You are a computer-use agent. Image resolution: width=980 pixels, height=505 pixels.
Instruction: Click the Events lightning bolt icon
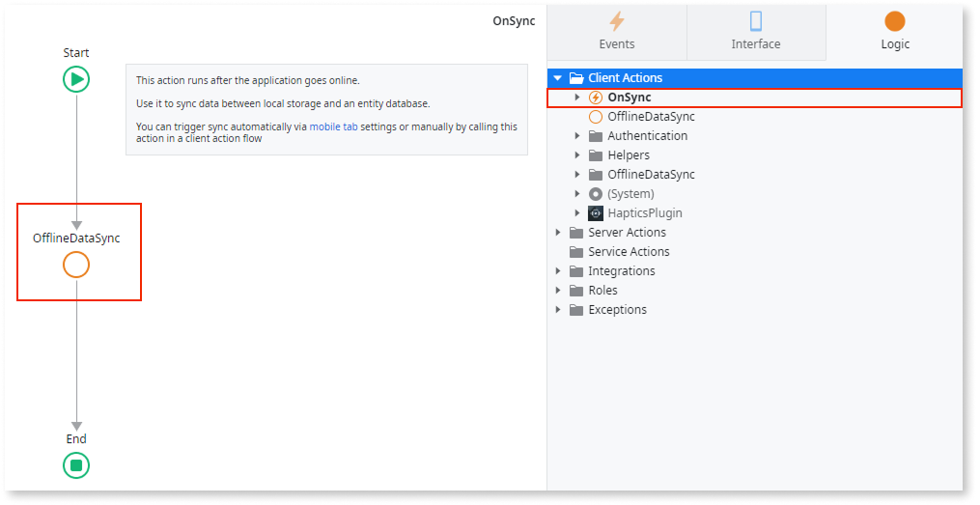[x=617, y=21]
